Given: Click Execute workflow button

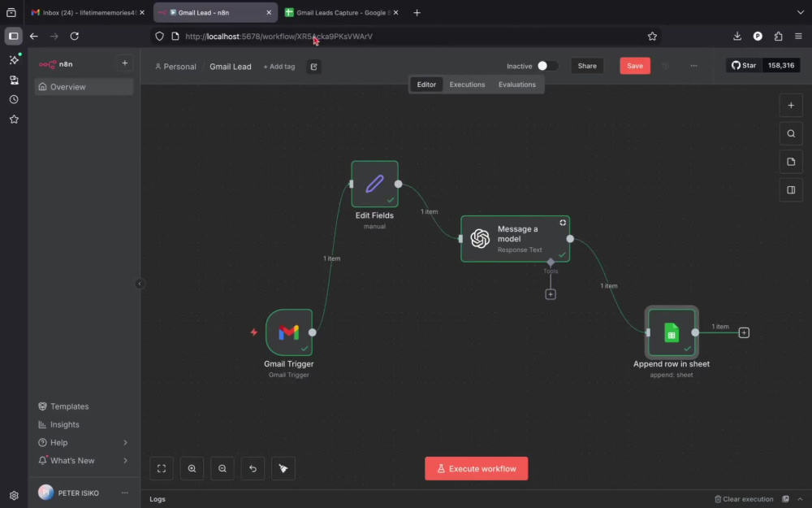Looking at the screenshot, I should click(x=477, y=469).
